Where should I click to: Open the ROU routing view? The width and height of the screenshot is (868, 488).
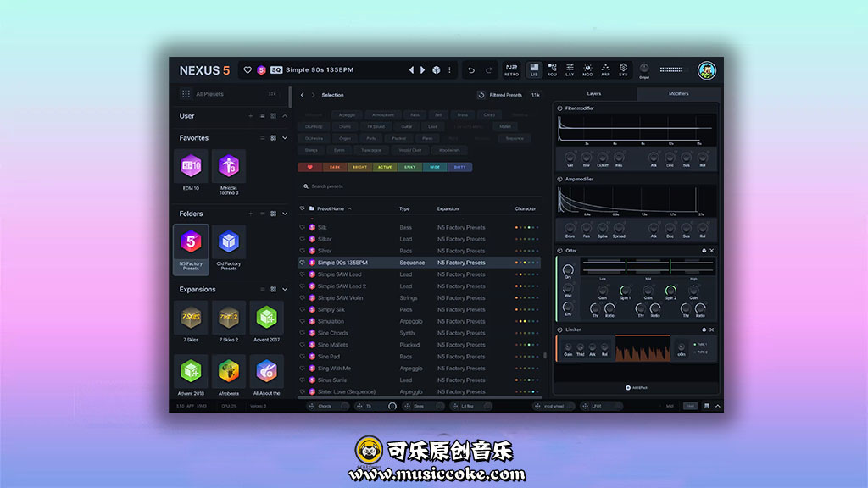tap(552, 69)
